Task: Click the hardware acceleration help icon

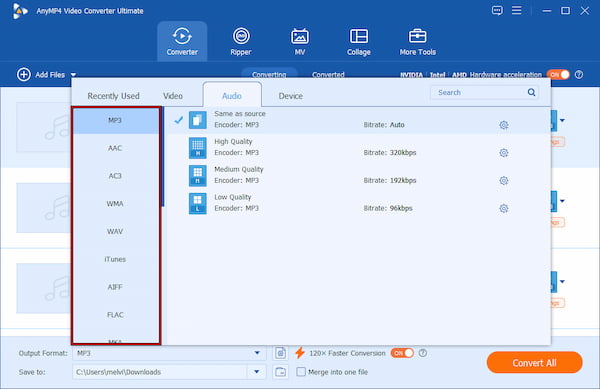Action: point(579,75)
